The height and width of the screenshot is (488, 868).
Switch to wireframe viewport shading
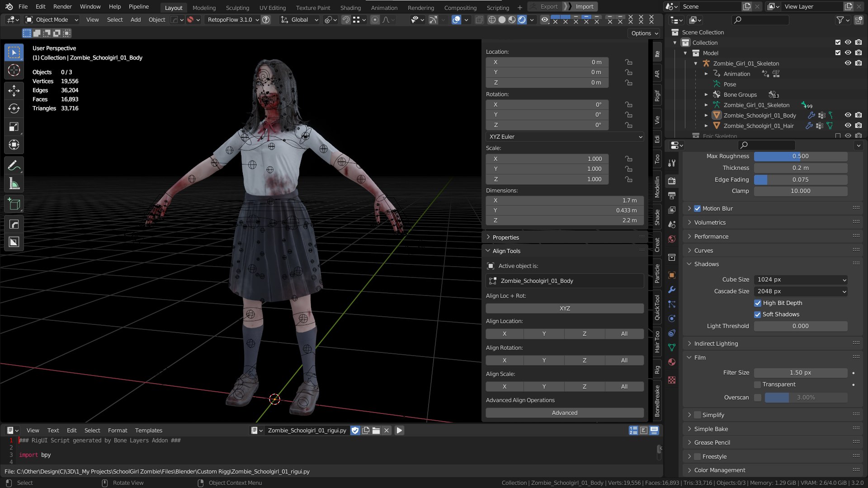pos(492,20)
